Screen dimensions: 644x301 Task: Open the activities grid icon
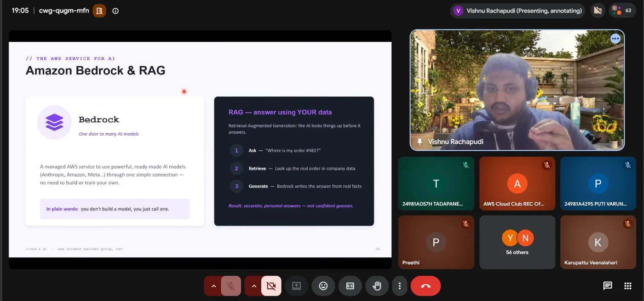628,286
